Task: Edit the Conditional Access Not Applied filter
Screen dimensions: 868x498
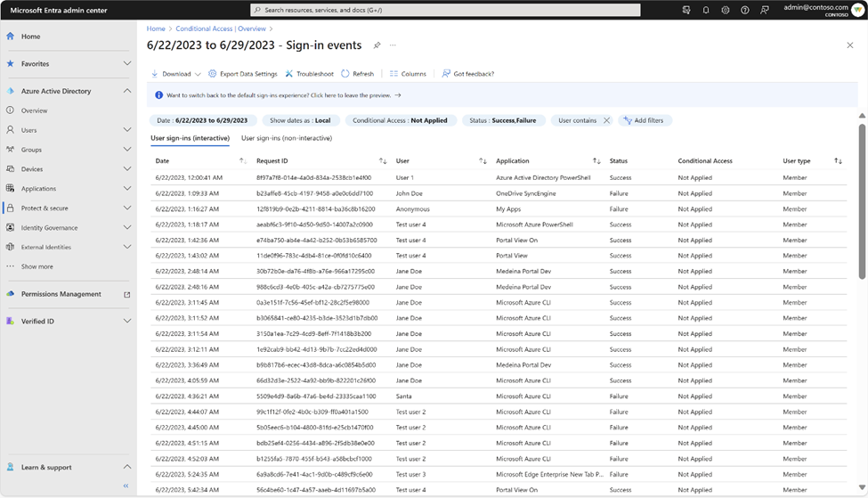Action: [x=401, y=120]
